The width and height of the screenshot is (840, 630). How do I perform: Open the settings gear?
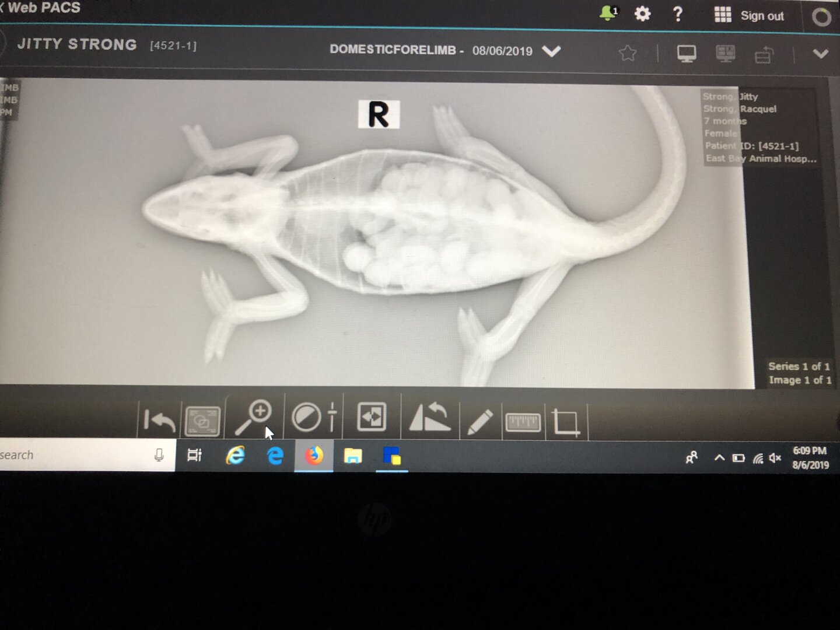(x=642, y=13)
